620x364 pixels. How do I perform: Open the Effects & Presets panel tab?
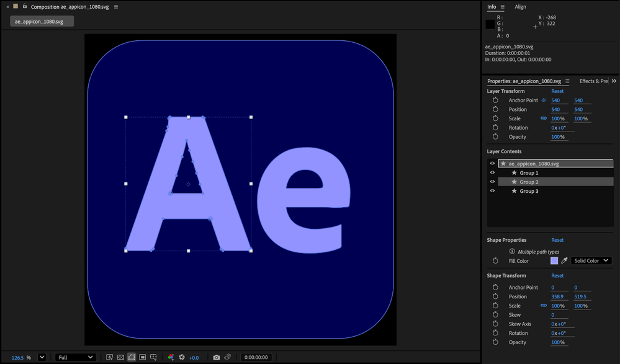pos(593,81)
